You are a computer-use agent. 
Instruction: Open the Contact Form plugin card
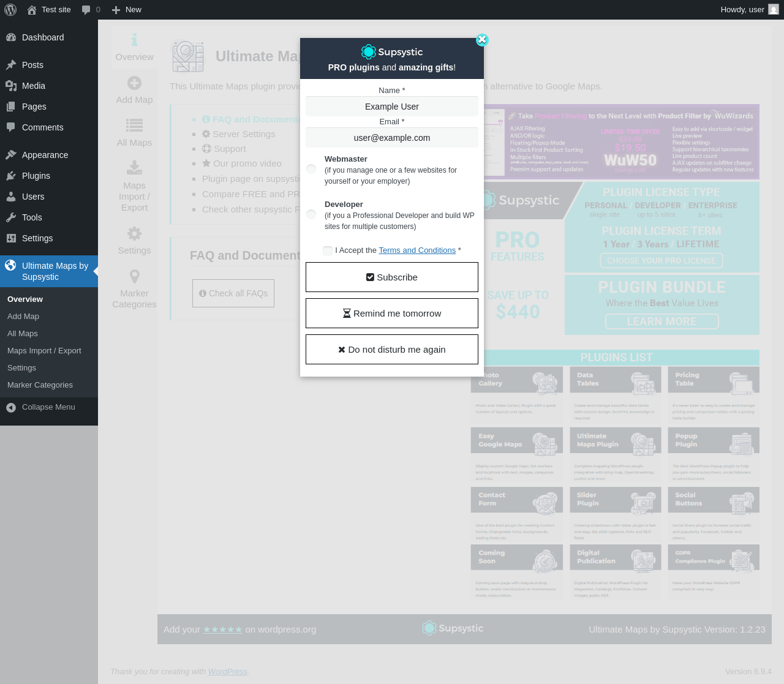pyautogui.click(x=517, y=514)
